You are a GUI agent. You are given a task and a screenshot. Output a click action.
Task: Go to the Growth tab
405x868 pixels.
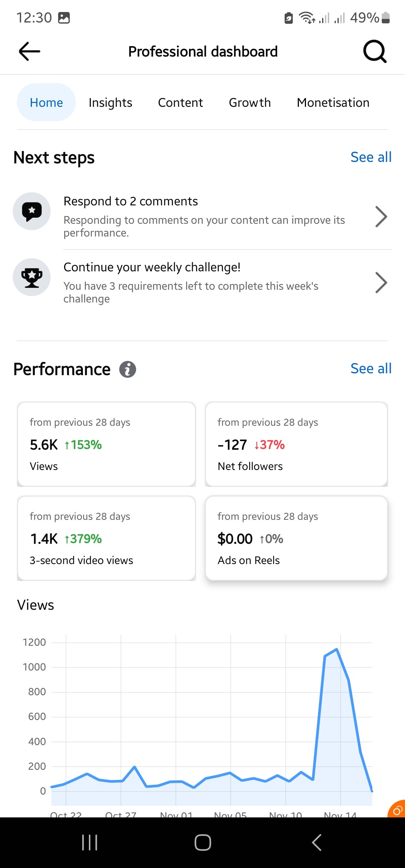point(250,103)
